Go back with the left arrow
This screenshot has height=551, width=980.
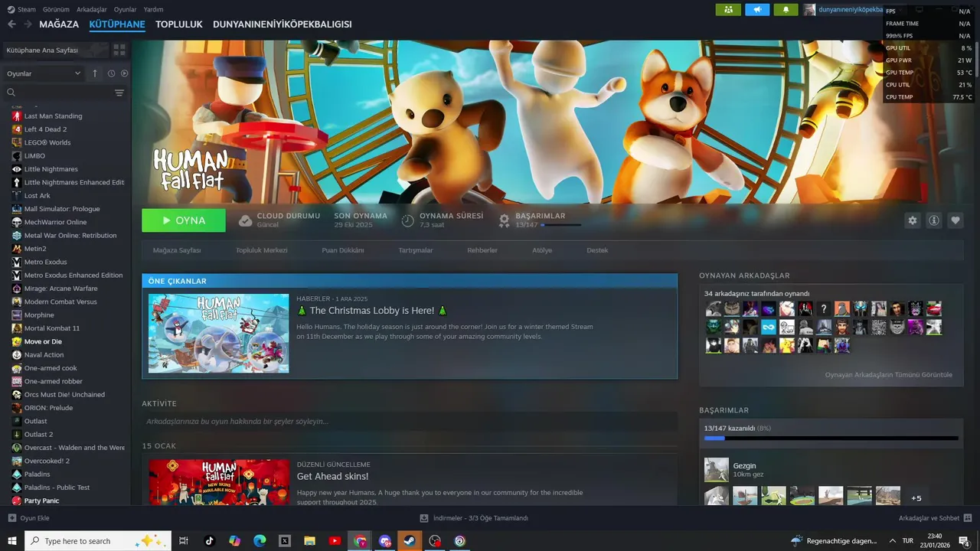(11, 24)
